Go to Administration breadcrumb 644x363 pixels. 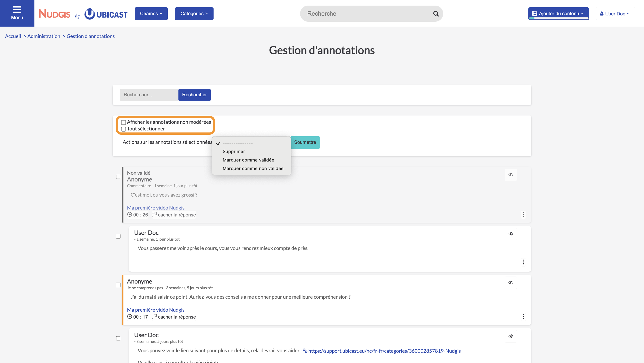pyautogui.click(x=44, y=36)
